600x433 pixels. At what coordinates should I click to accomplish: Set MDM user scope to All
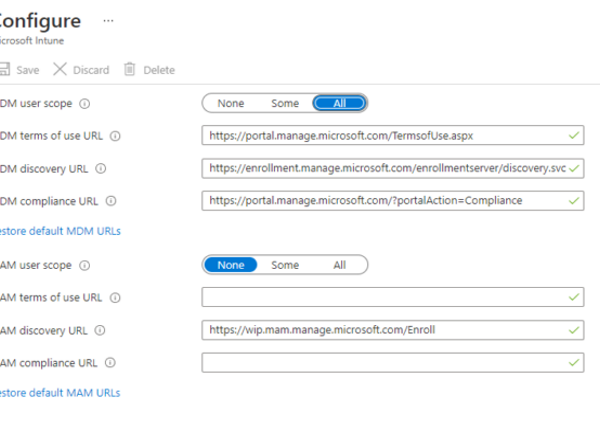pyautogui.click(x=339, y=103)
